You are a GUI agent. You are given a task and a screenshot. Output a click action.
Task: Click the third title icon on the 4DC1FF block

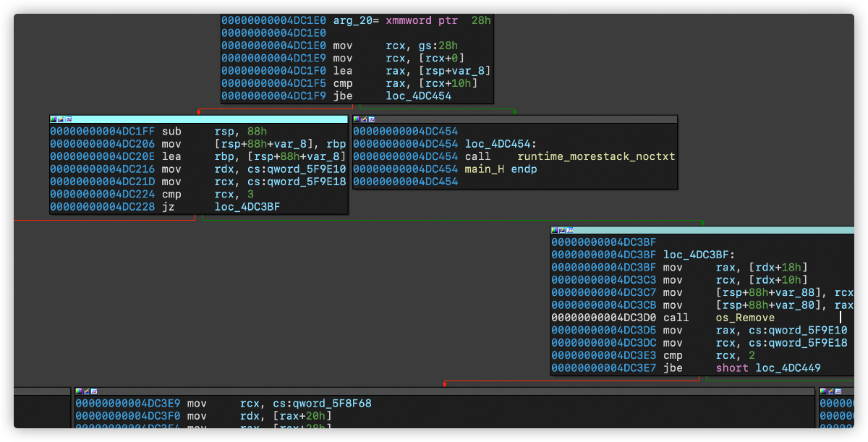pos(69,119)
